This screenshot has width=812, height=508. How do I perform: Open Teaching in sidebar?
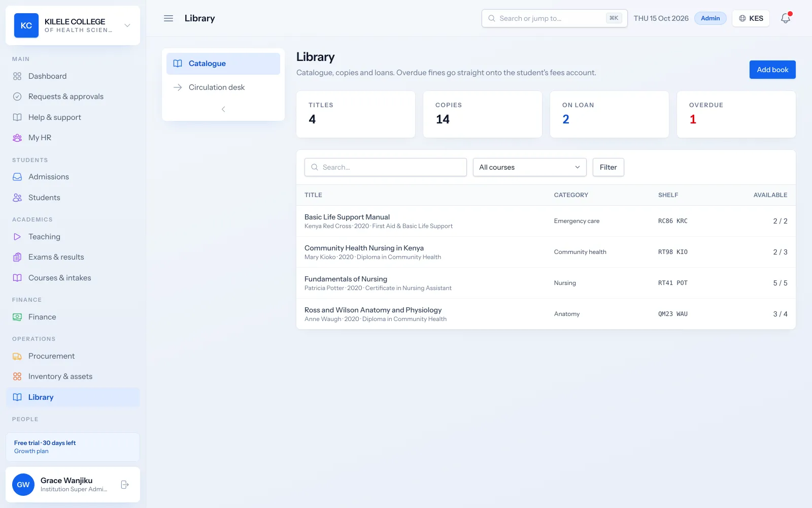click(x=73, y=237)
